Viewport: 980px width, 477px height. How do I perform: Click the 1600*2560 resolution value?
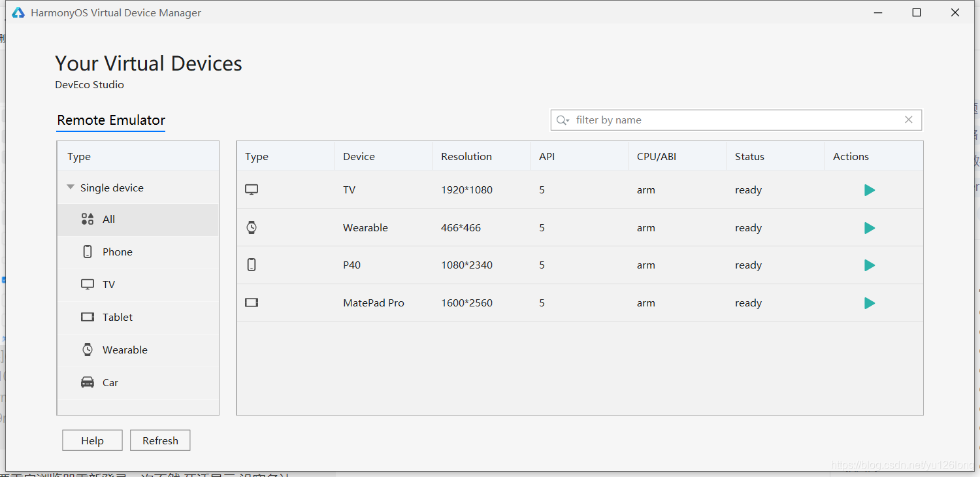click(466, 303)
